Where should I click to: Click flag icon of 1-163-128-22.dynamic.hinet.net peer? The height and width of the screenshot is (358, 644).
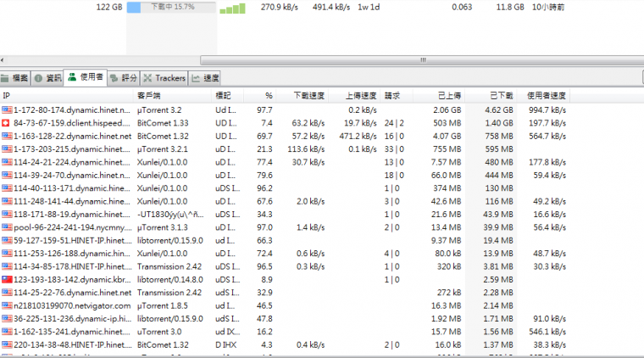click(7, 136)
